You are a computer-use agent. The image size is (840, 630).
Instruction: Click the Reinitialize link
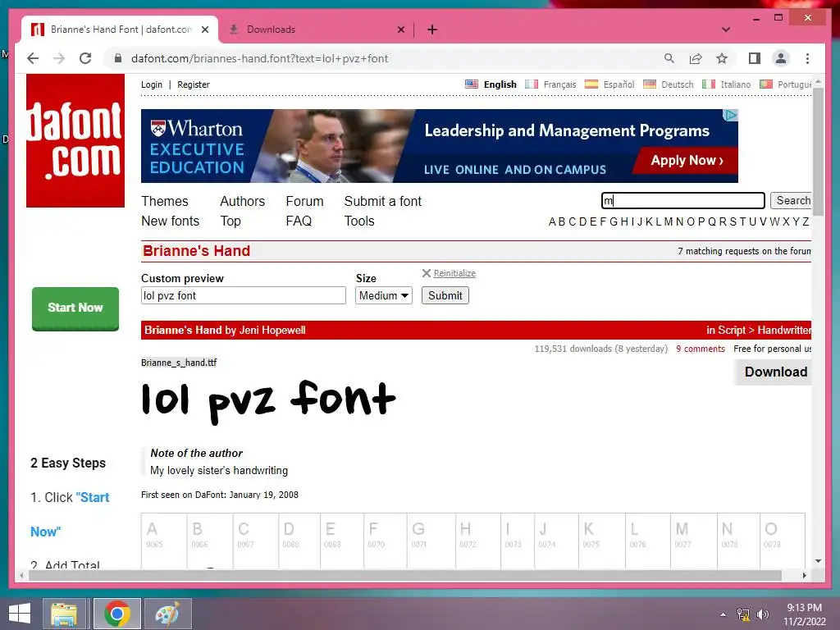point(454,273)
